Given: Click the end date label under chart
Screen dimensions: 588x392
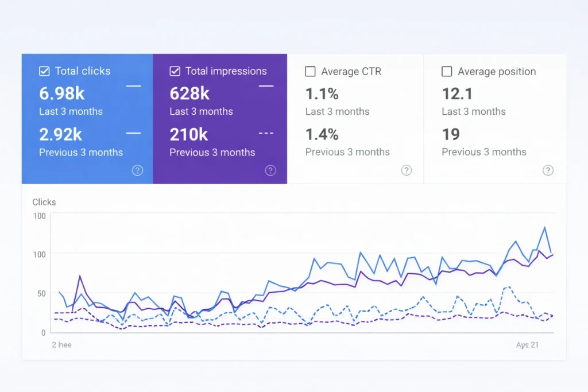Looking at the screenshot, I should point(527,345).
